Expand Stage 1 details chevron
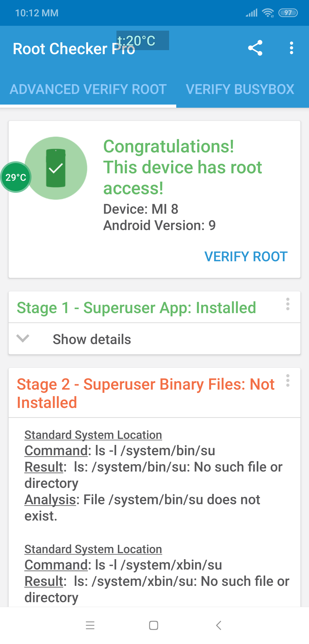This screenshot has height=644, width=309. pyautogui.click(x=23, y=339)
